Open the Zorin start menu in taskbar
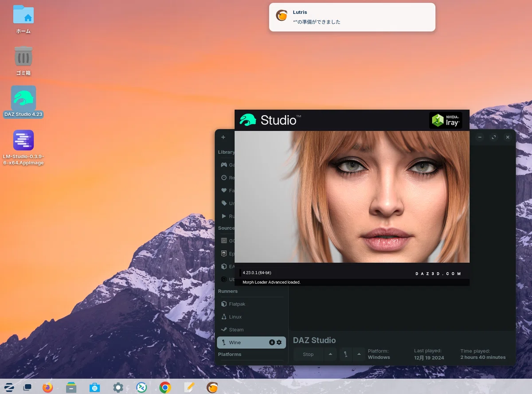This screenshot has height=394, width=532. (x=9, y=387)
